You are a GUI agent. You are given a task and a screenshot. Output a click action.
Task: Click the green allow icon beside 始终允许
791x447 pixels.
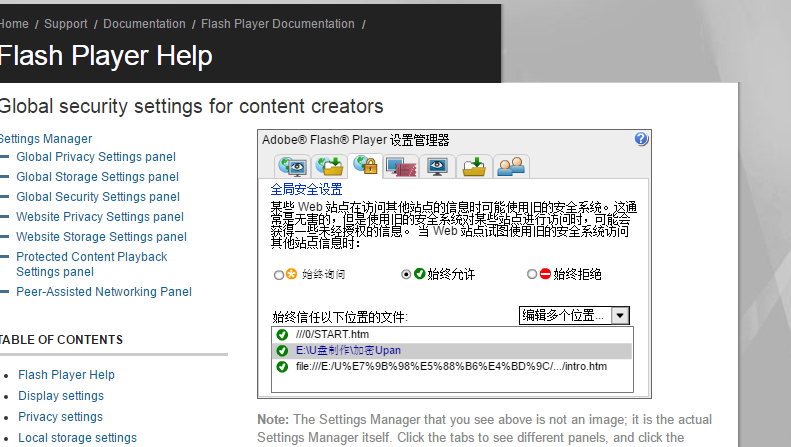[x=420, y=273]
